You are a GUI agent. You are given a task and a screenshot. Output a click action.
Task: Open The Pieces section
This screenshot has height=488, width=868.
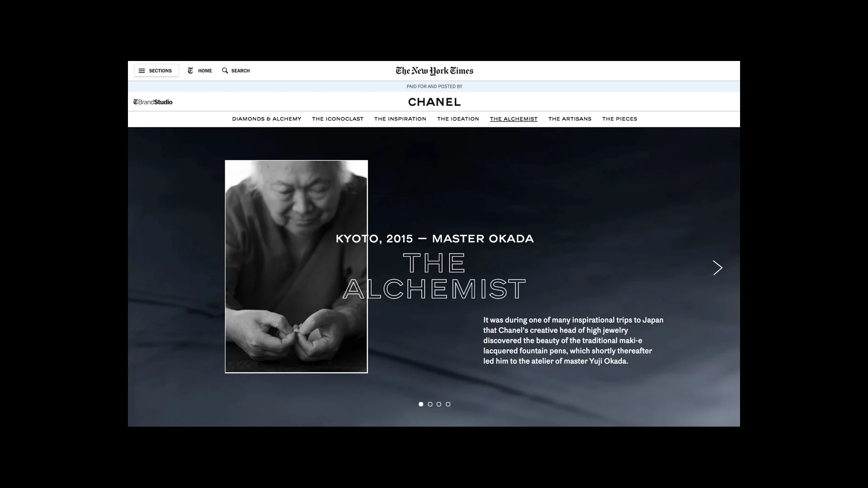click(x=619, y=119)
